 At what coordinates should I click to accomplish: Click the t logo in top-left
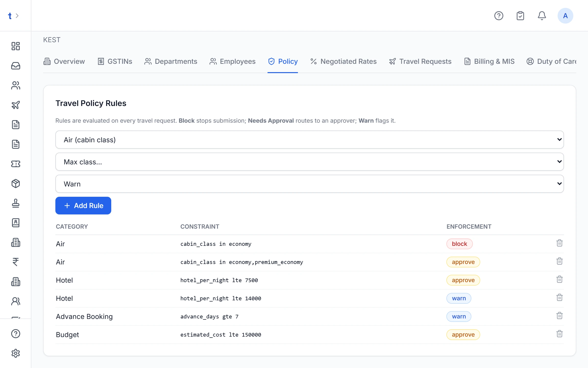[x=10, y=16]
